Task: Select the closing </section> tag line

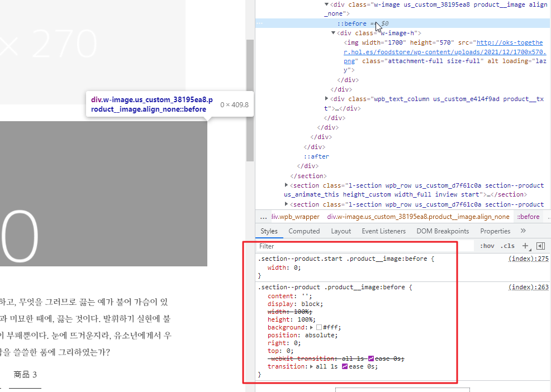Action: pos(308,176)
